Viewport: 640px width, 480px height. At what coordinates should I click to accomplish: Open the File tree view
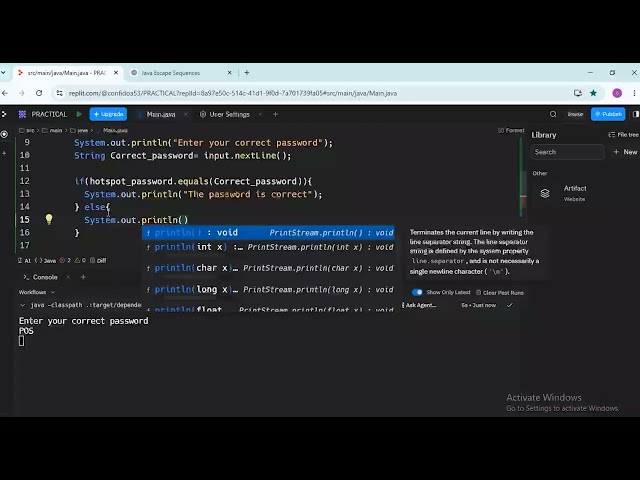pos(623,135)
